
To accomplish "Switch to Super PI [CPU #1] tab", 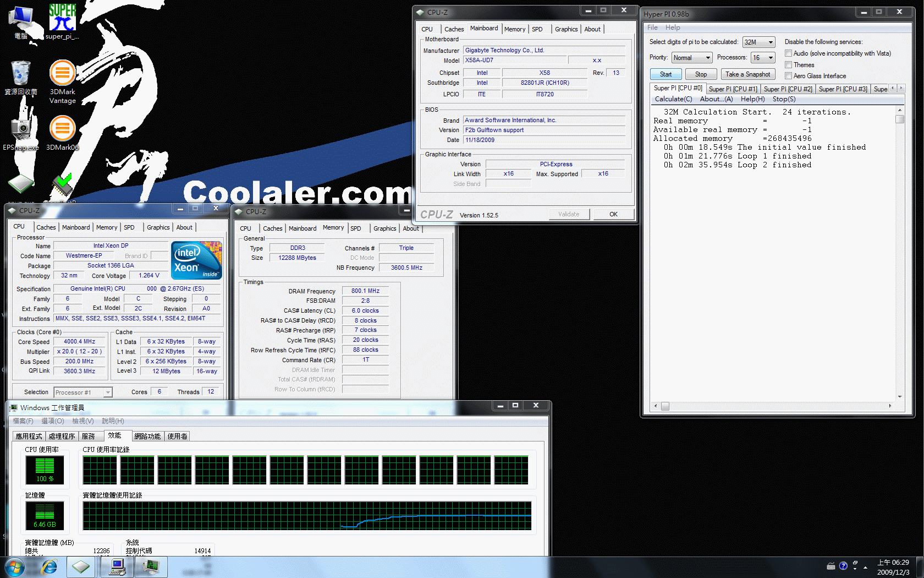I will click(733, 89).
